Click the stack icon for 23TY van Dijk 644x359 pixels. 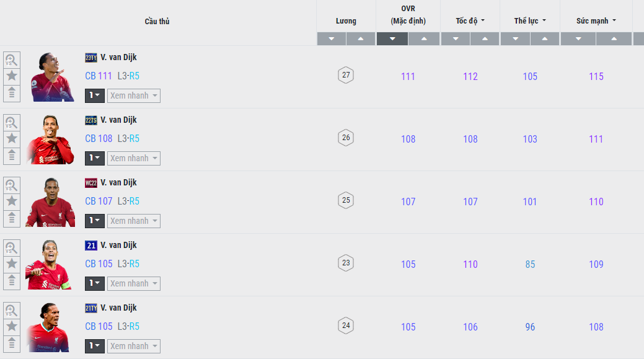coord(12,93)
